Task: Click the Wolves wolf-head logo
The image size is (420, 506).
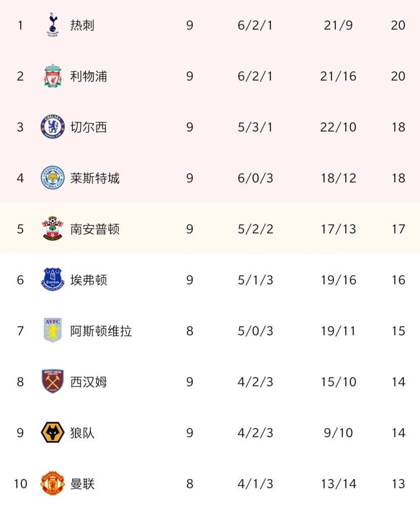Action: (53, 433)
